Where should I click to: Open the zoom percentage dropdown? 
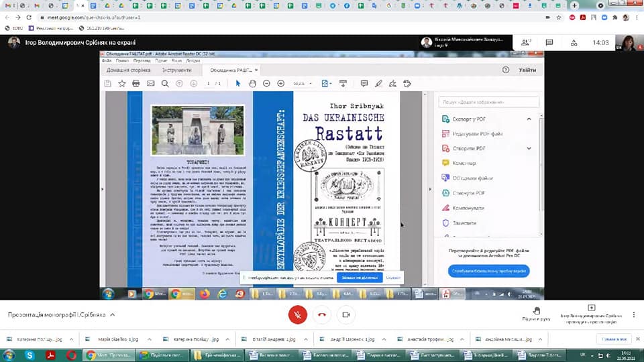tap(303, 84)
